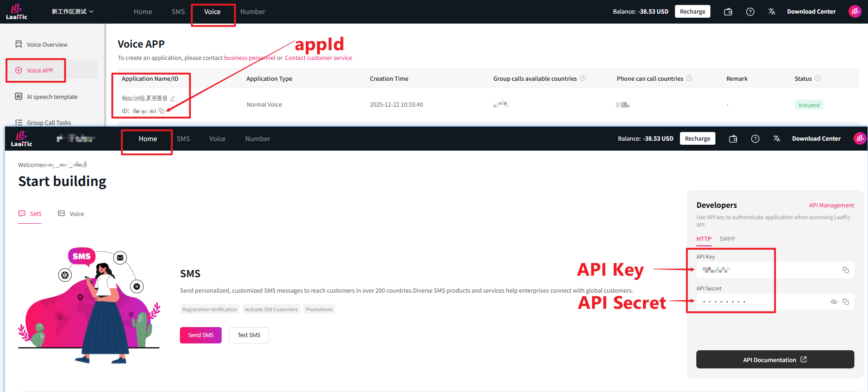
Task: Open Voice Overview from the sidebar
Action: [x=47, y=44]
